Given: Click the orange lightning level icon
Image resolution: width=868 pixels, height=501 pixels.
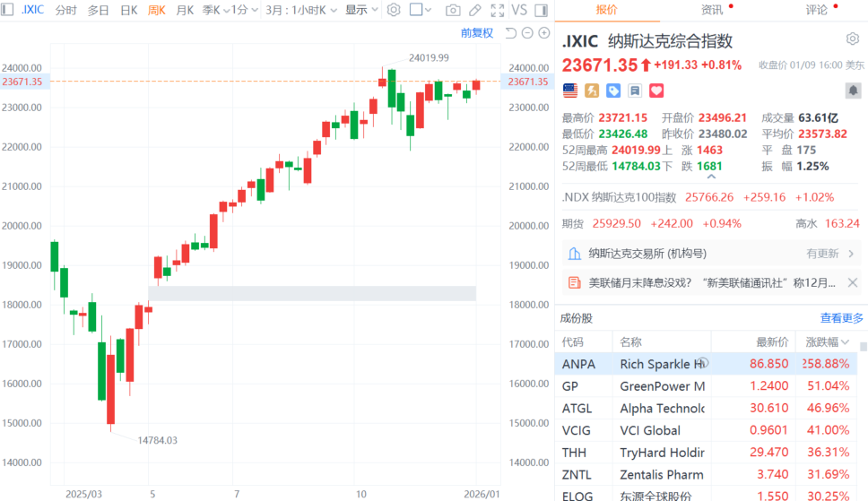Looking at the screenshot, I should 592,91.
